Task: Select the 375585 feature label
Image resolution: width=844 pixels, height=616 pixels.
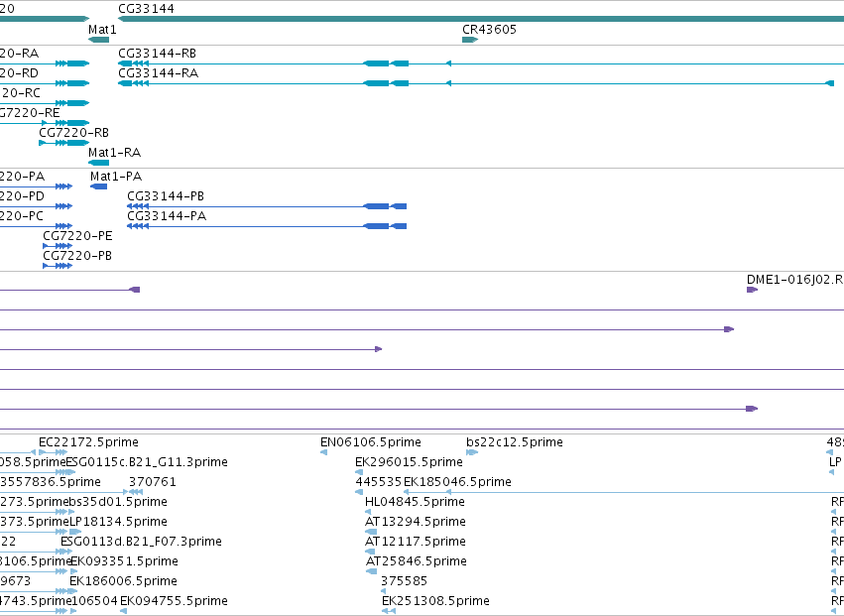Action: (405, 581)
